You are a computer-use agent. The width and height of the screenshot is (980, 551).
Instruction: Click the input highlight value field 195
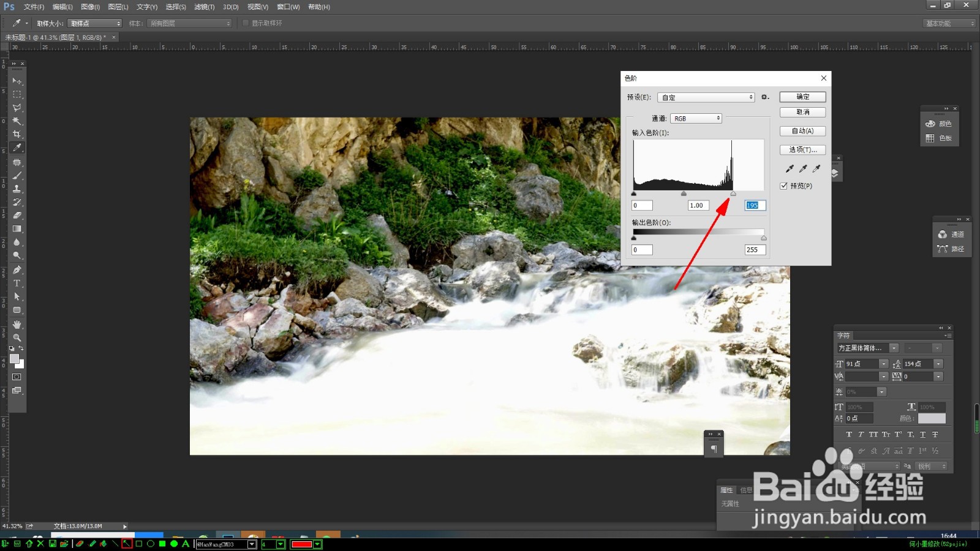pos(755,206)
